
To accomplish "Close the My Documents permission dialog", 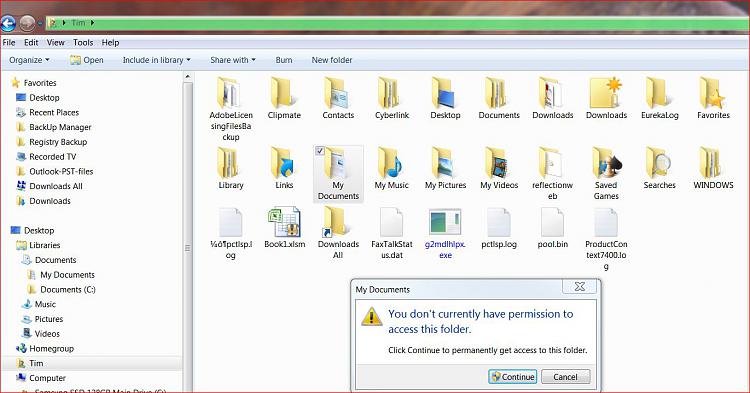I will coord(580,286).
